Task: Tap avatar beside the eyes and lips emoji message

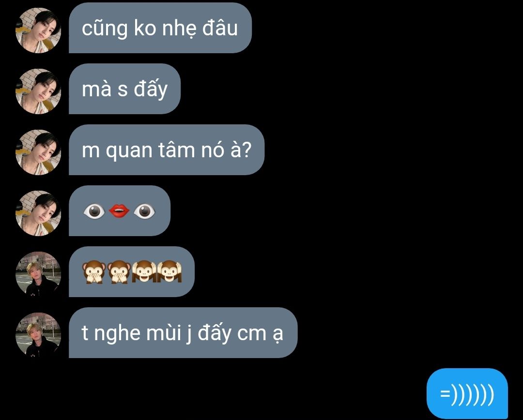Action: click(x=38, y=213)
